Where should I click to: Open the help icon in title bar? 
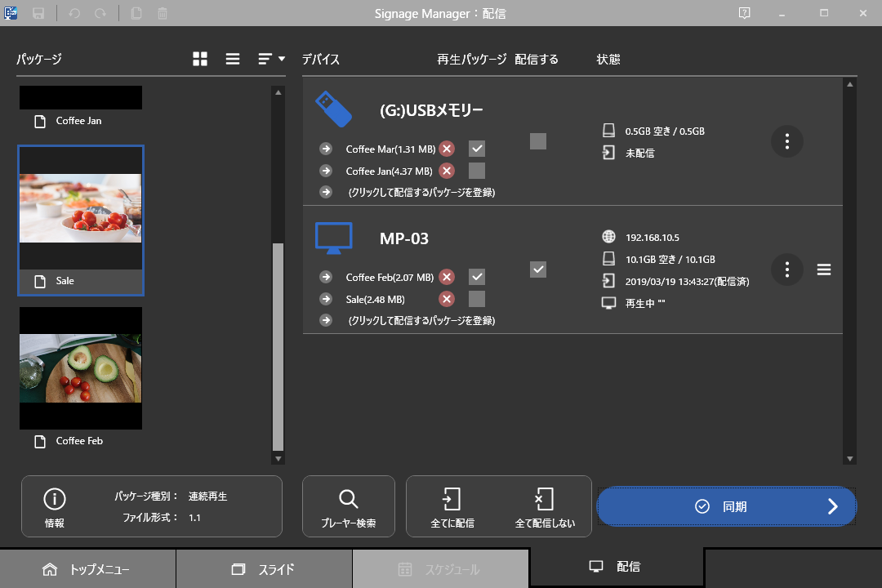pyautogui.click(x=744, y=13)
